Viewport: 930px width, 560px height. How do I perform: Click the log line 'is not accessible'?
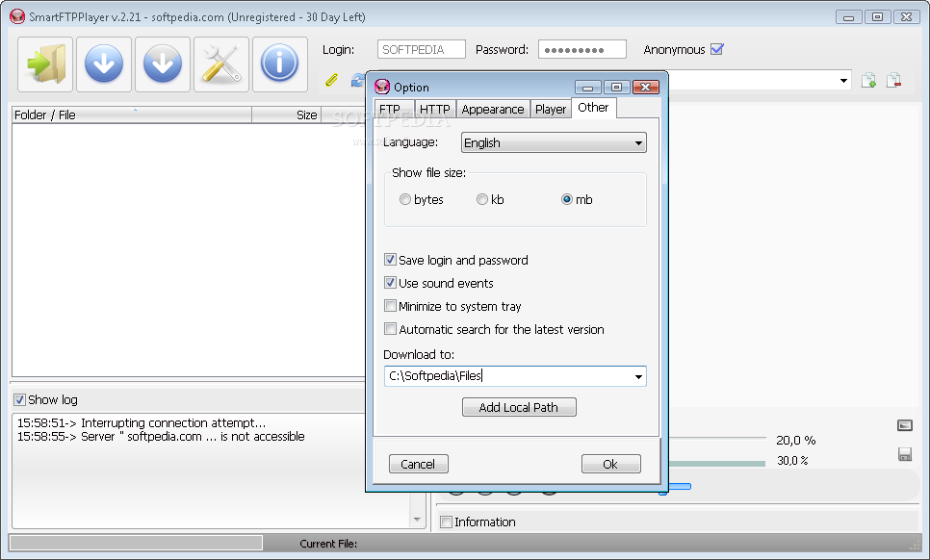263,437
